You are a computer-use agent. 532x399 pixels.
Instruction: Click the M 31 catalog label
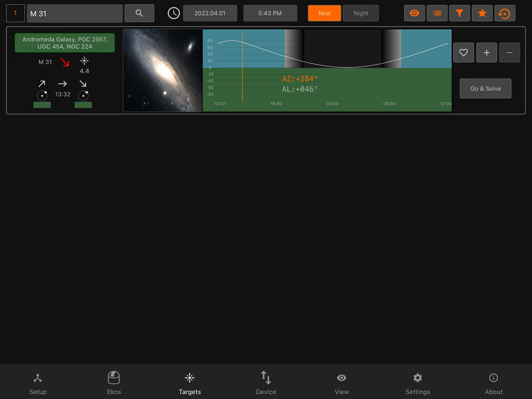45,62
